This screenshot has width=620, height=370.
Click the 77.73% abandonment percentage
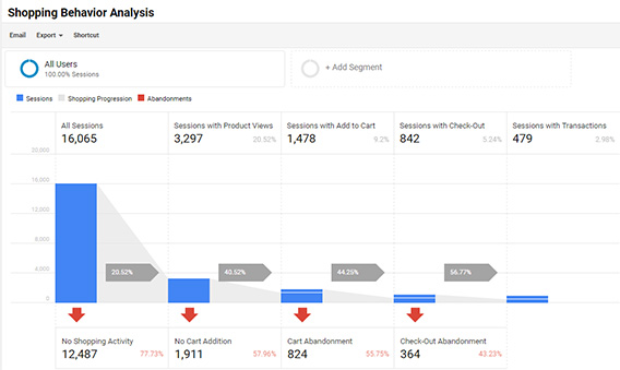click(151, 354)
